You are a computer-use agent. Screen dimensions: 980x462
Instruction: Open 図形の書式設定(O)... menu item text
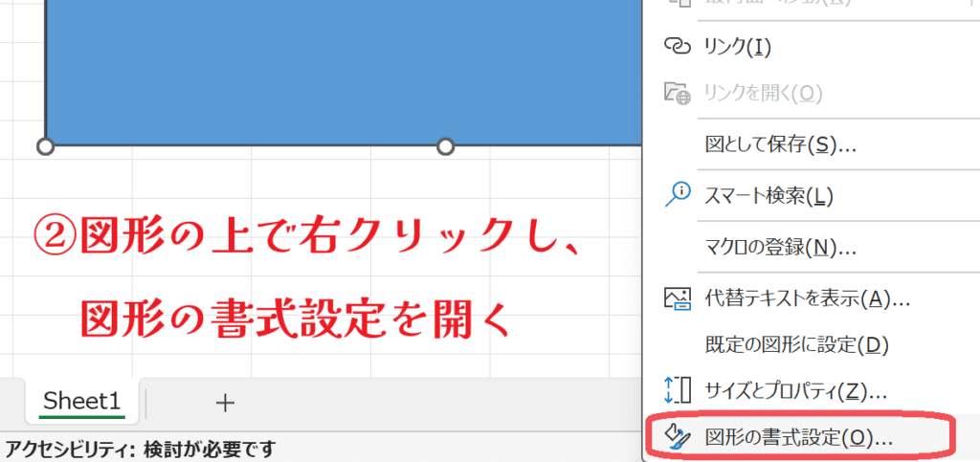pyautogui.click(x=798, y=438)
